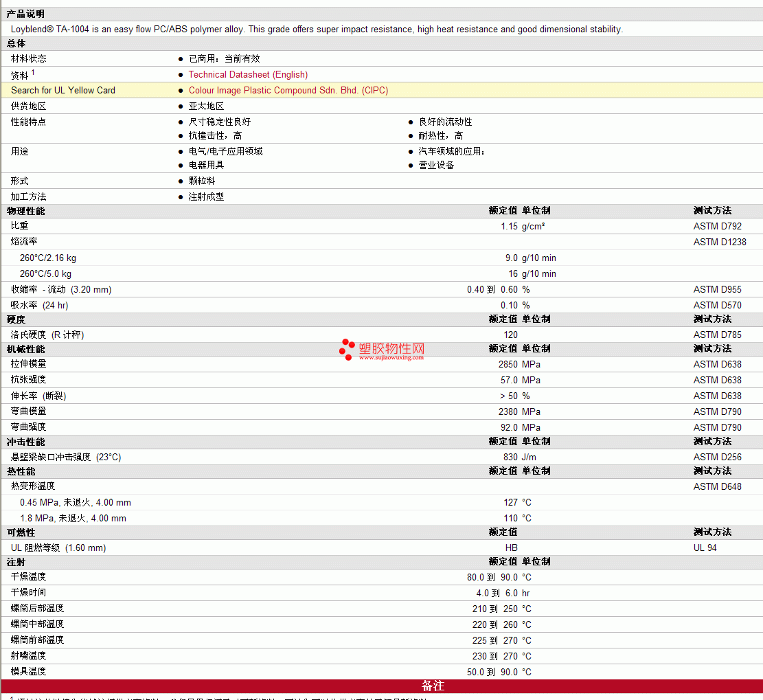Click the '260°C/2.16 kg' condition label
Viewport: 763px width, 700px height.
[x=48, y=258]
